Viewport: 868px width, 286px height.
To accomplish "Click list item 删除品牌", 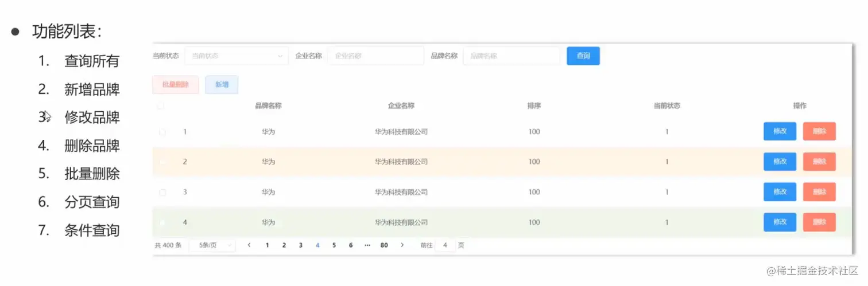I will point(92,146).
